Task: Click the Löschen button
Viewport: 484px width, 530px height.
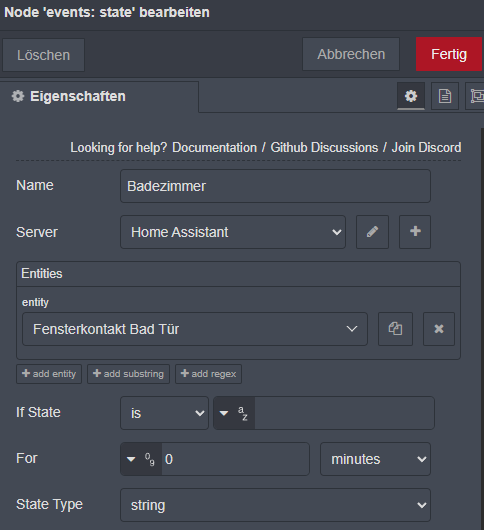Action: [44, 55]
